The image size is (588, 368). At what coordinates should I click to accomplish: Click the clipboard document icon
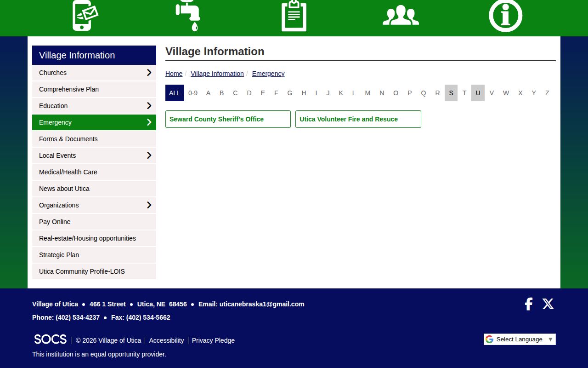point(294,16)
